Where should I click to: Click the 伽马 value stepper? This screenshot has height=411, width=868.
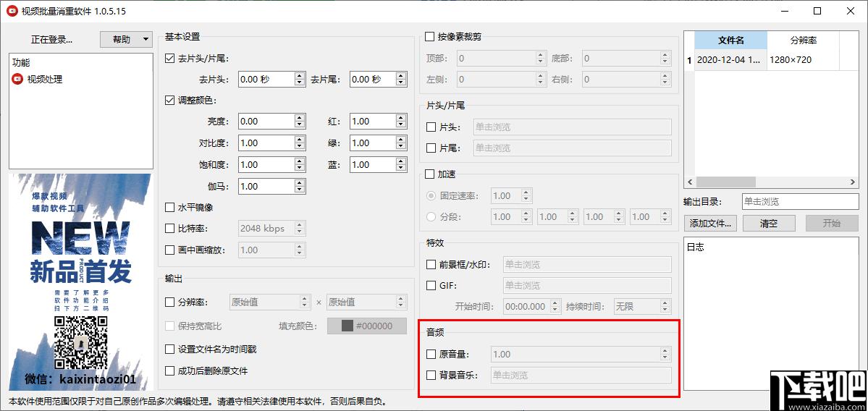(x=300, y=187)
